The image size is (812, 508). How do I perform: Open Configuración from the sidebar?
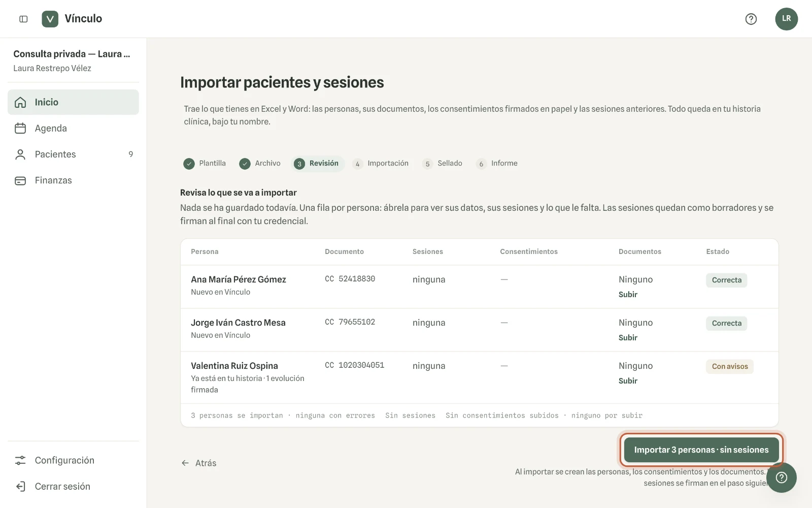pos(73,460)
